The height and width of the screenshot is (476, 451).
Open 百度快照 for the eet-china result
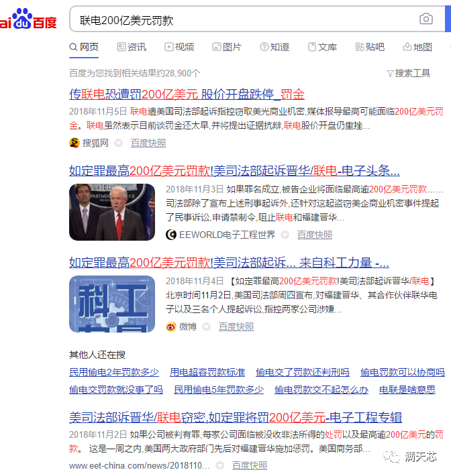pos(250,465)
